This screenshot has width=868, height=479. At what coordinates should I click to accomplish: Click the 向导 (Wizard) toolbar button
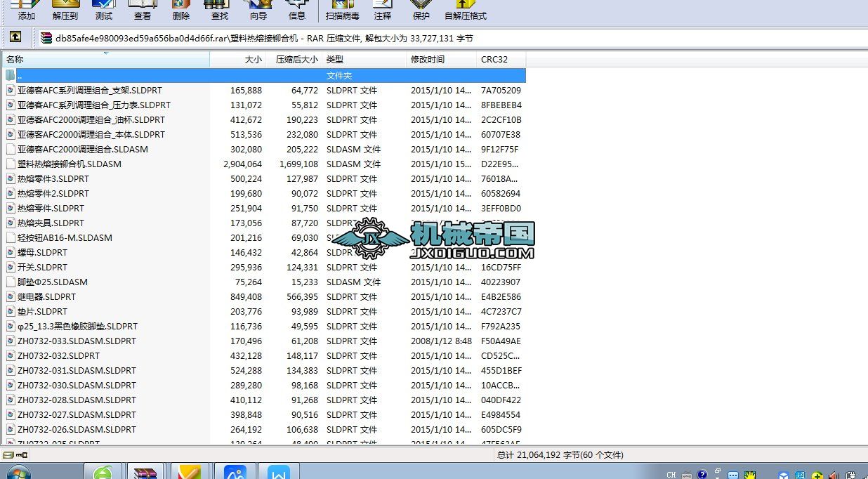tap(258, 11)
